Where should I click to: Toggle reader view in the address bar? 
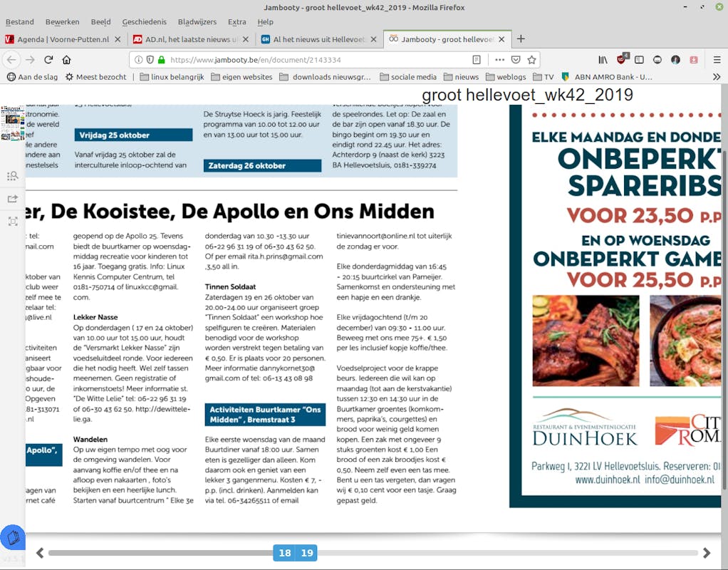[477, 60]
